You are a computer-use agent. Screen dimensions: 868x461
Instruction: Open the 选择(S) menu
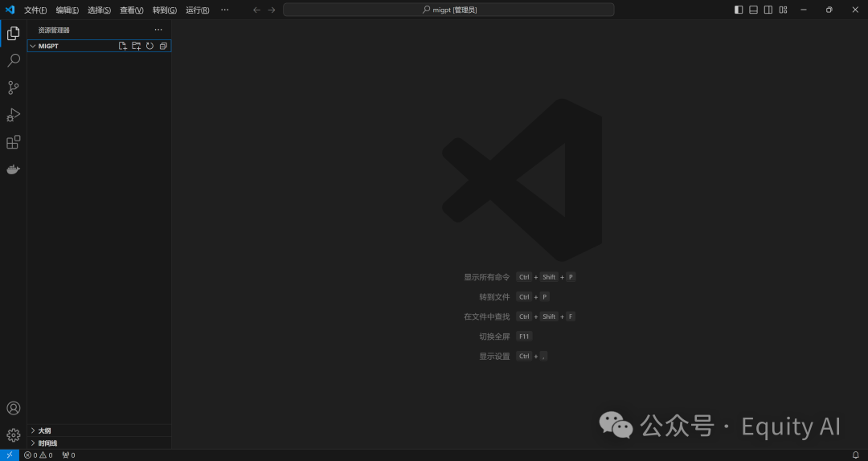(99, 10)
